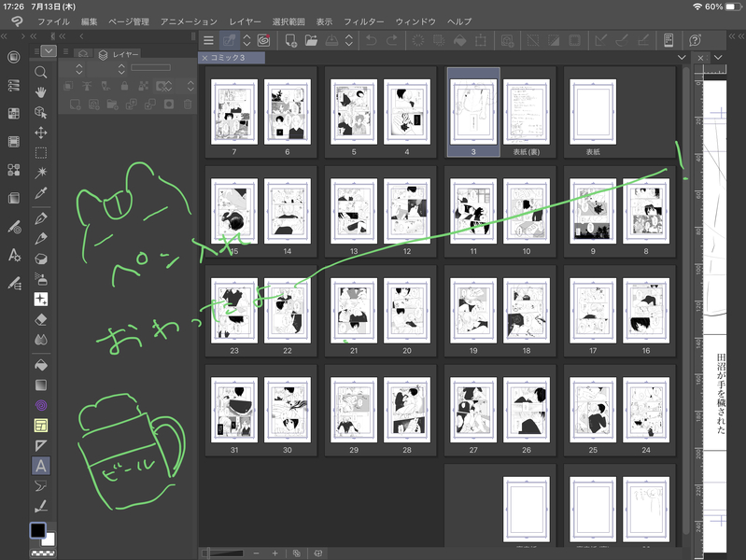This screenshot has height=560, width=746.
Task: Click the Open file folder icon
Action: point(311,40)
